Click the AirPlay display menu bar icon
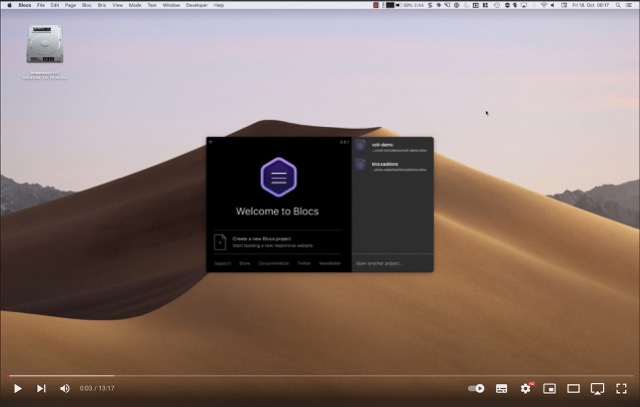Screen dimensions: 640x407 click(x=524, y=5)
